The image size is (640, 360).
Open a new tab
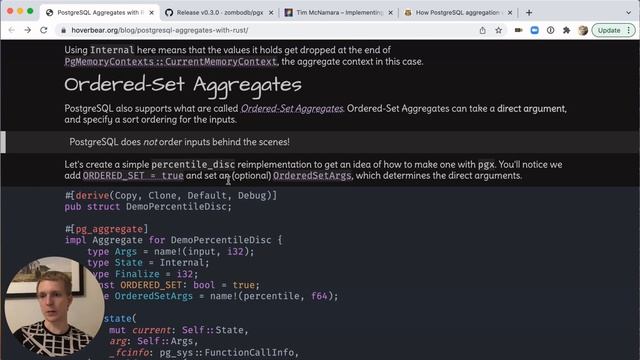(x=529, y=13)
